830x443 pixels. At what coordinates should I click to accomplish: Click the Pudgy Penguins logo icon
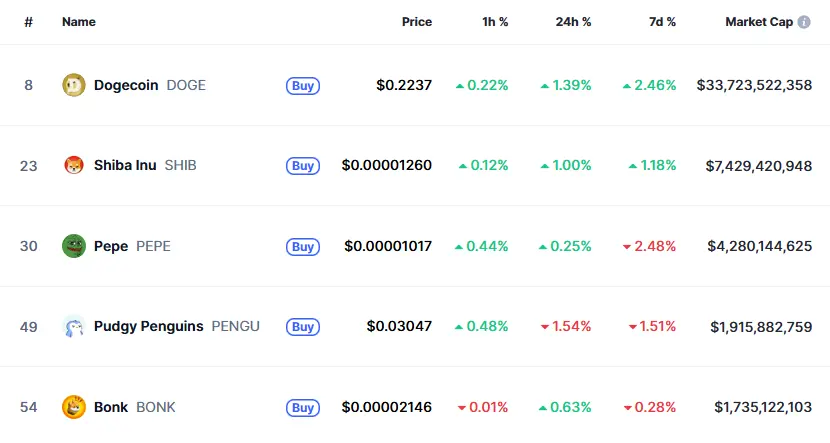(74, 327)
